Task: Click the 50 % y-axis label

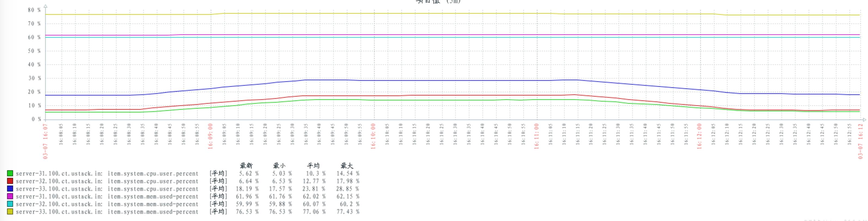Action: pos(34,51)
